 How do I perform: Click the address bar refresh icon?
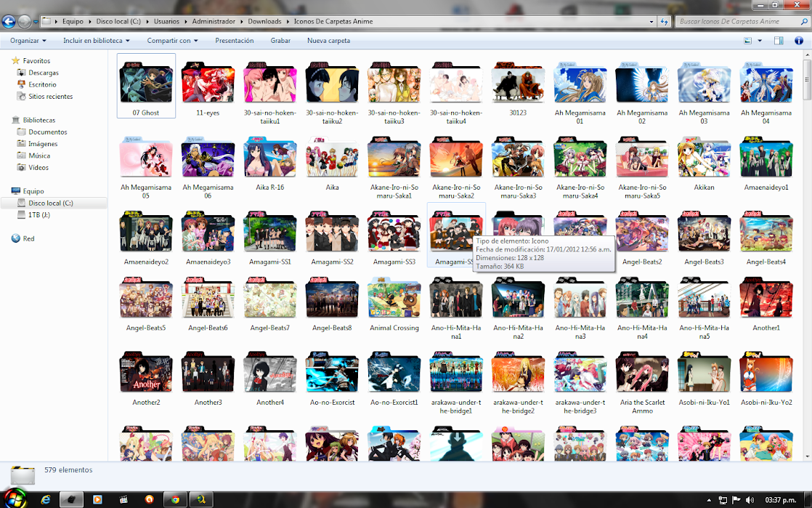point(664,22)
